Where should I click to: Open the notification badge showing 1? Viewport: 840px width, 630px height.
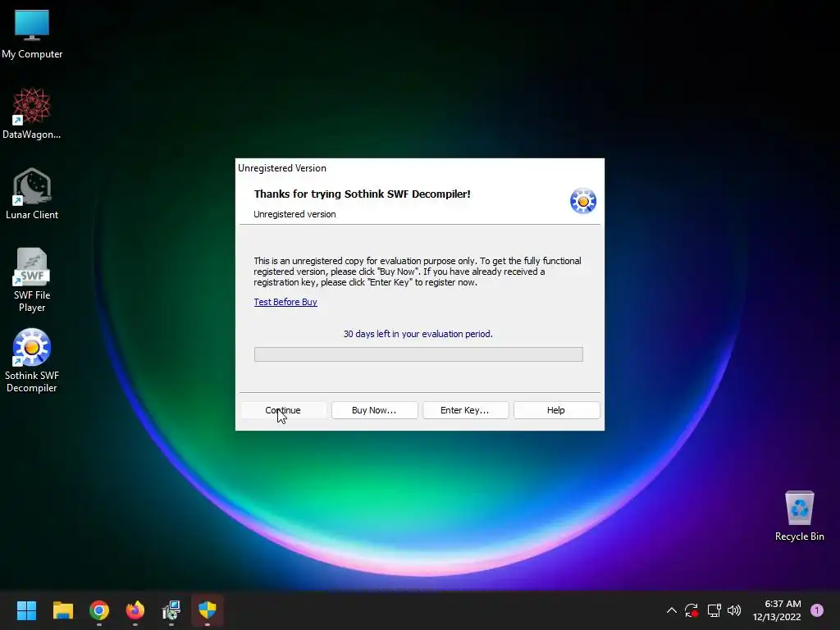[x=817, y=610]
